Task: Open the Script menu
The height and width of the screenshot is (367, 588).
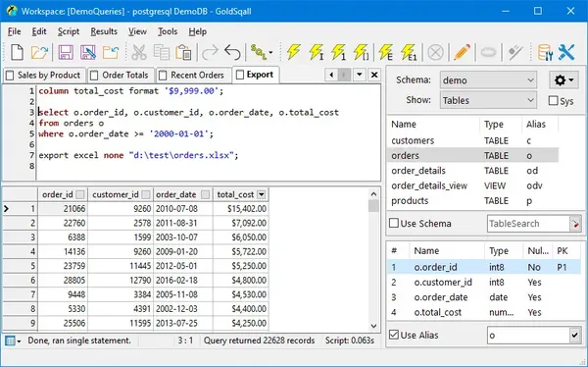Action: pos(69,31)
